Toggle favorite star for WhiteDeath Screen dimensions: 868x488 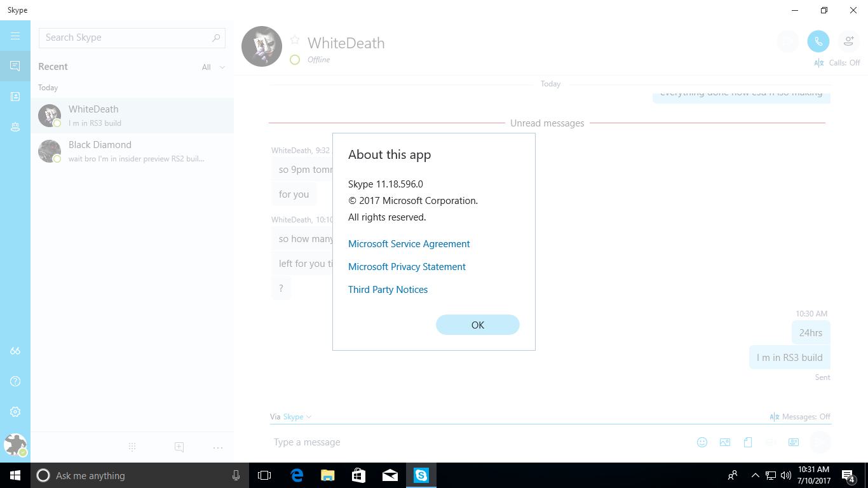coord(295,39)
